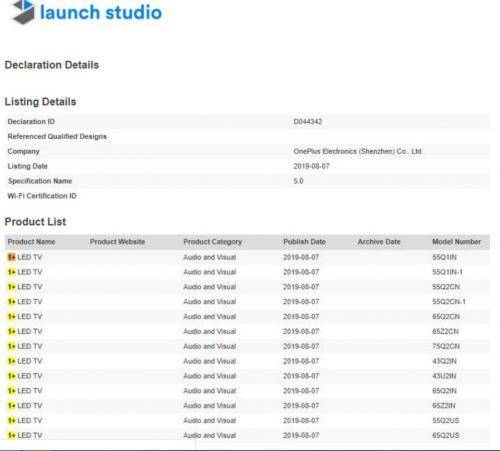Select declaration ID D044342 value

click(x=308, y=122)
